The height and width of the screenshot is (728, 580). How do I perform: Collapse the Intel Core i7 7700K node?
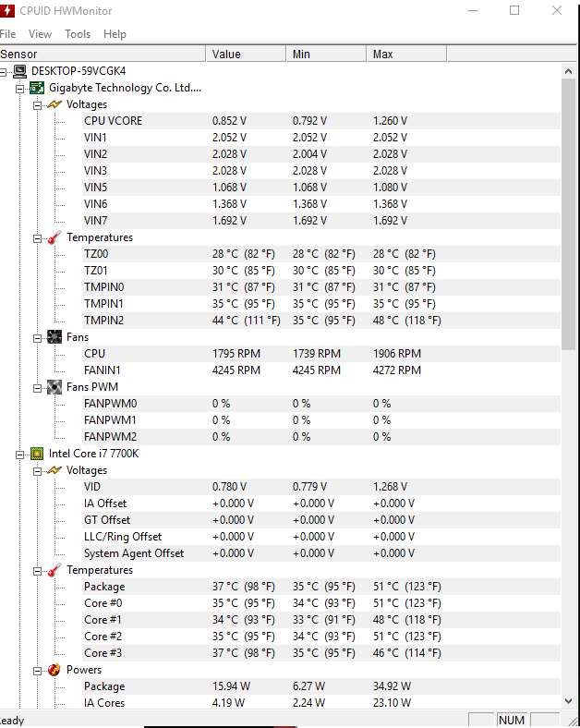20,455
